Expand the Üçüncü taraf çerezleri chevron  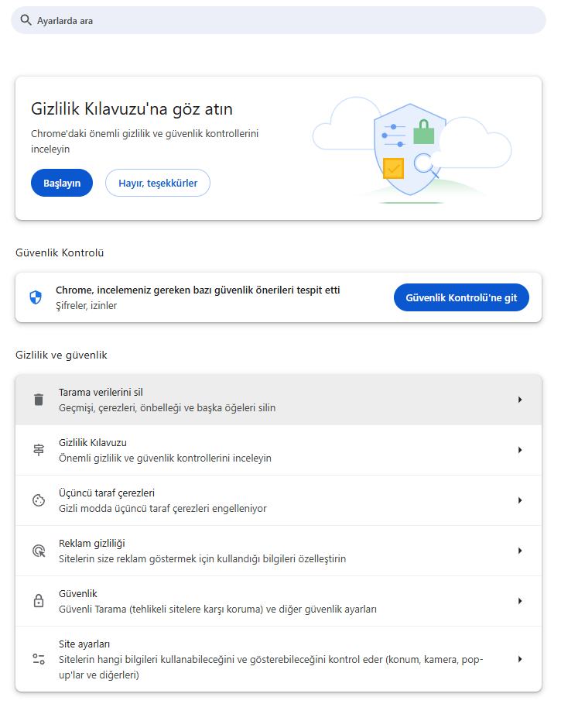point(520,500)
